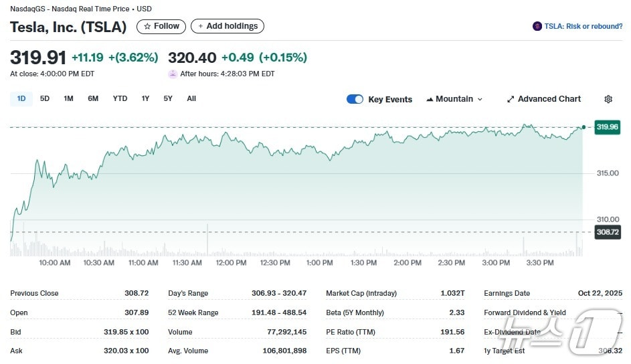This screenshot has height=364, width=631.
Task: Select the 6M chart range
Action: (93, 98)
